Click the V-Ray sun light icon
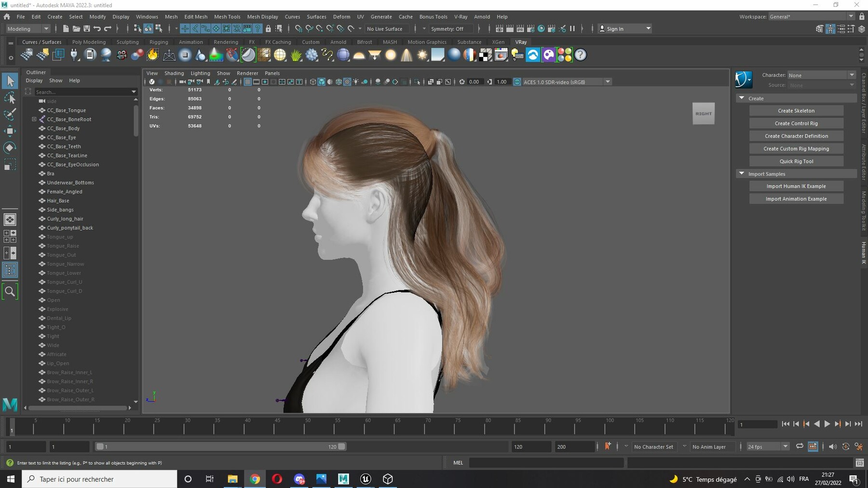The height and width of the screenshot is (488, 868). pos(422,55)
